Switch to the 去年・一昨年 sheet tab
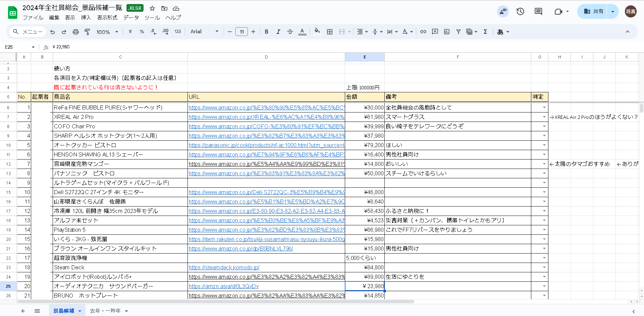 click(105, 311)
